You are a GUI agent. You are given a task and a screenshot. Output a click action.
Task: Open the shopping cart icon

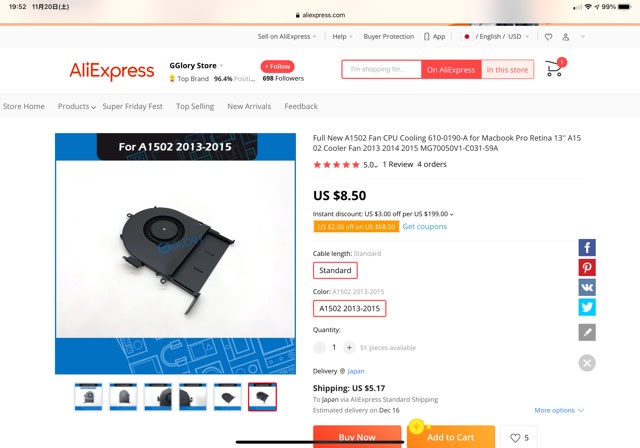tap(555, 68)
